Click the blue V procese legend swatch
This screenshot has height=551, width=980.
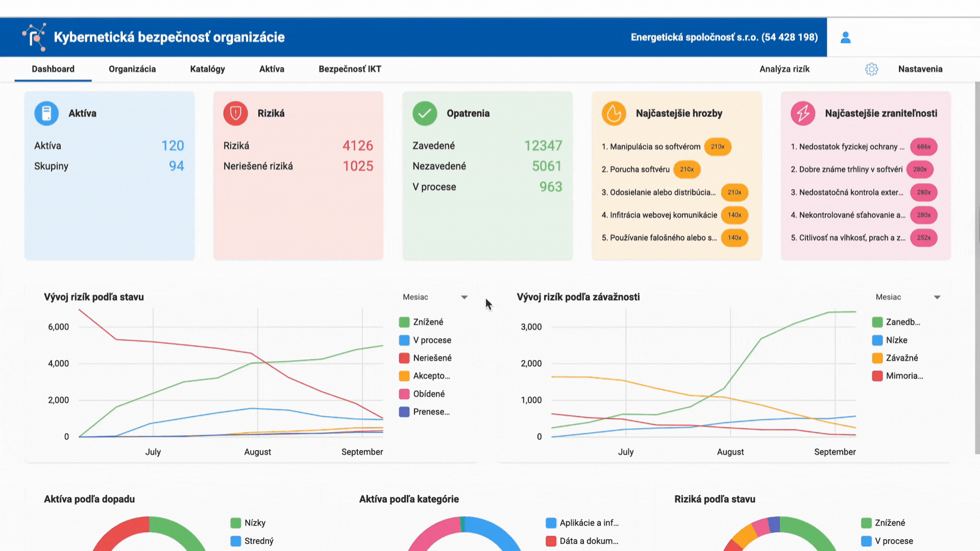pos(404,340)
